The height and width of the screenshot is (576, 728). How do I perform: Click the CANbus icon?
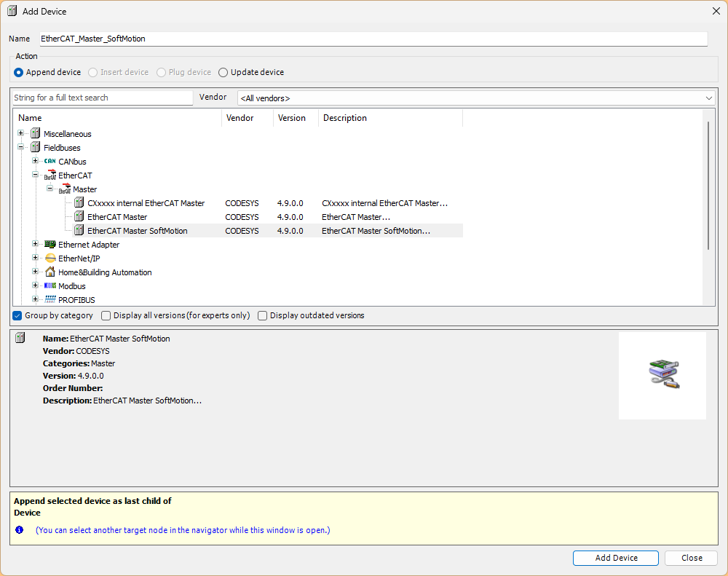[50, 161]
